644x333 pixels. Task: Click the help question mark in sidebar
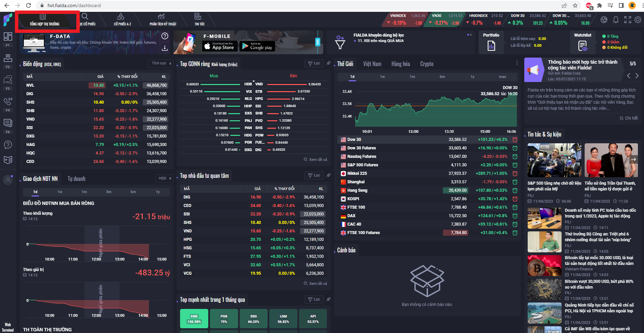pos(8,145)
